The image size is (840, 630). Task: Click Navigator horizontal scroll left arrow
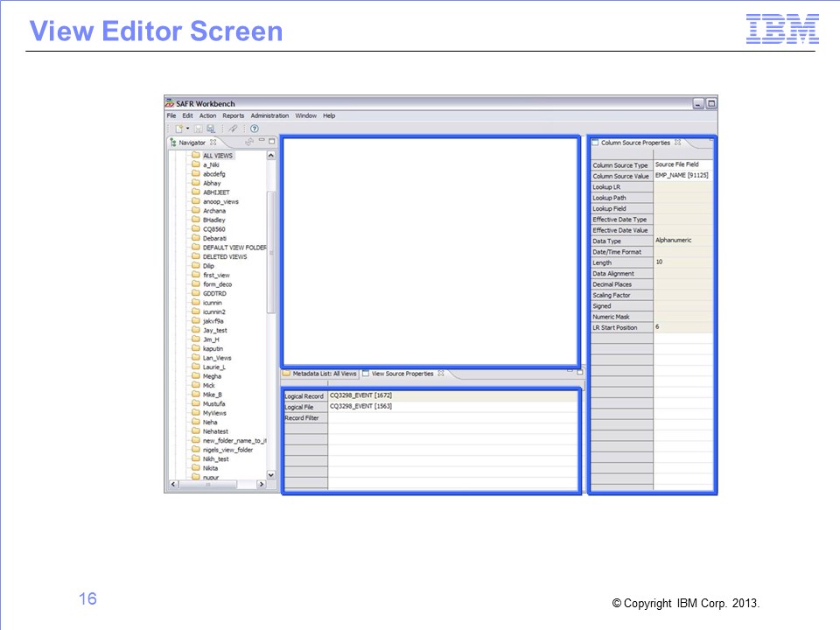pyautogui.click(x=173, y=484)
